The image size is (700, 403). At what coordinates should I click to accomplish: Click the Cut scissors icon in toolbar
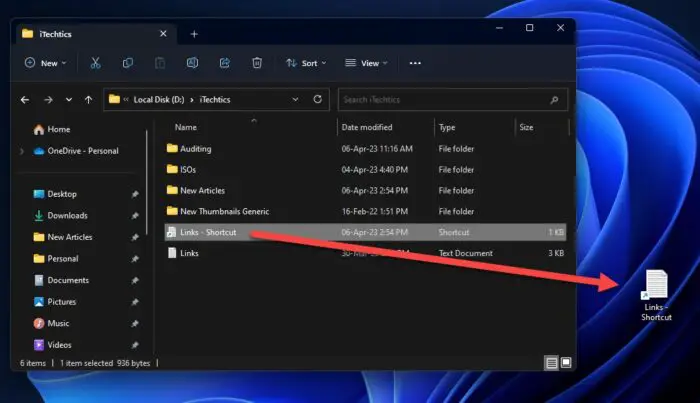coord(96,63)
